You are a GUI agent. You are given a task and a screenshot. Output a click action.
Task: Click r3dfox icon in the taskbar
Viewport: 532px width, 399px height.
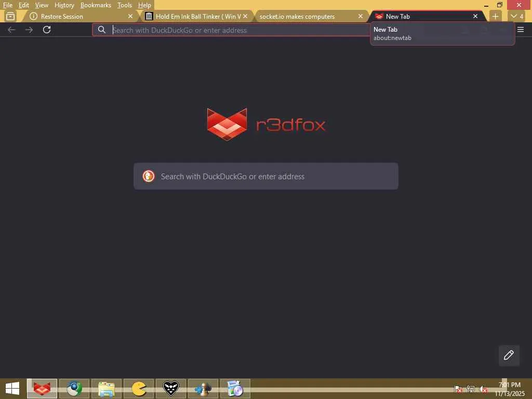(x=42, y=389)
